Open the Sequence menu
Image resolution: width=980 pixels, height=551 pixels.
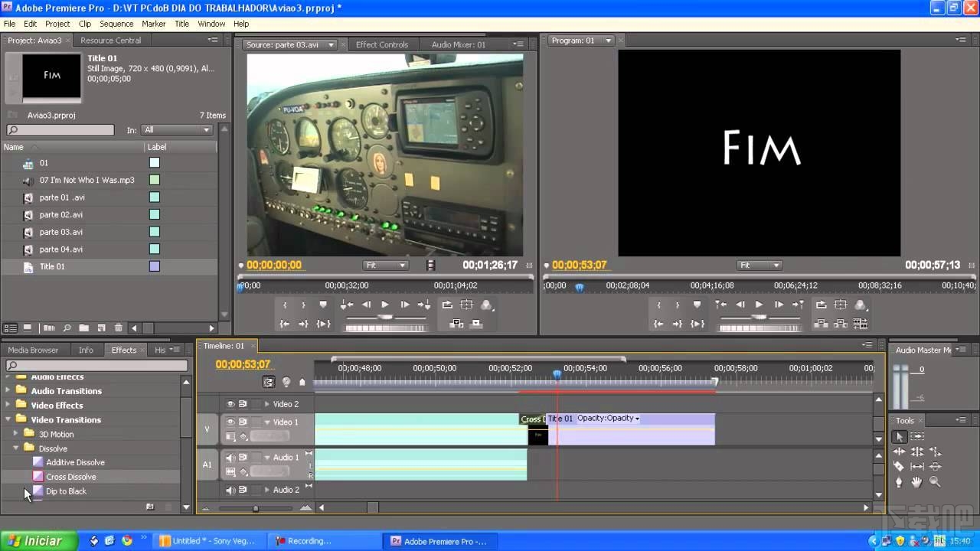(x=116, y=24)
